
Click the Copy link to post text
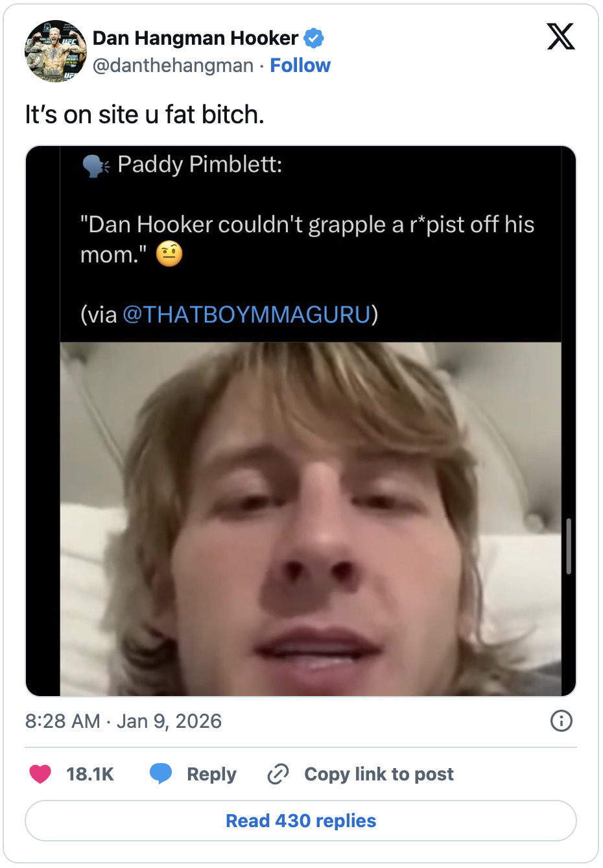379,774
